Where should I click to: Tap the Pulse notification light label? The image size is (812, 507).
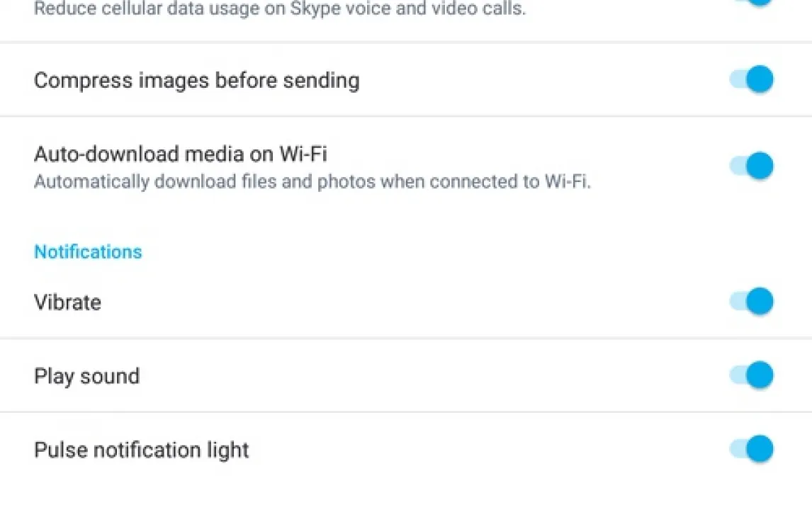coord(142,450)
